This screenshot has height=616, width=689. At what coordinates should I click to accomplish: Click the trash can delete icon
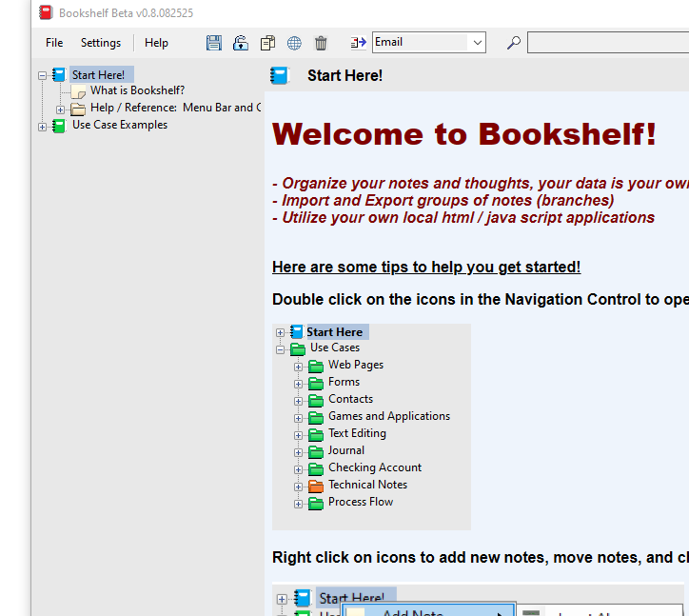click(x=321, y=43)
